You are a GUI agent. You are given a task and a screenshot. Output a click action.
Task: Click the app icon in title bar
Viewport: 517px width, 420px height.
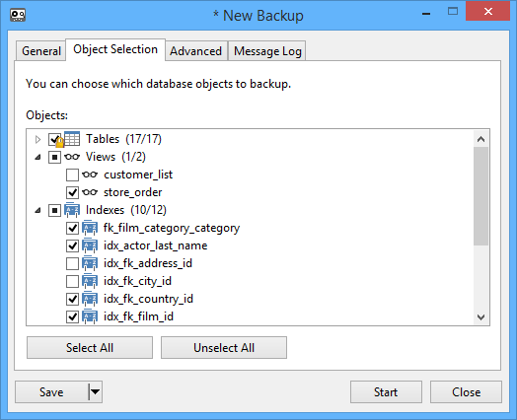coord(18,15)
